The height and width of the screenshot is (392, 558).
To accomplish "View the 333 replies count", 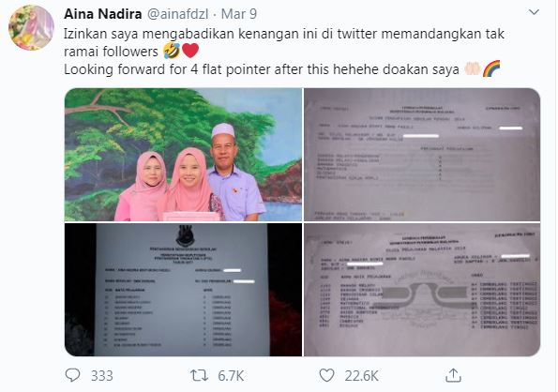I will [102, 376].
